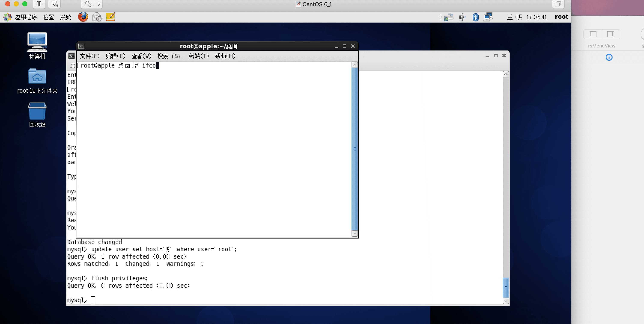
Task: Click the root user name in panel
Action: 561,17
